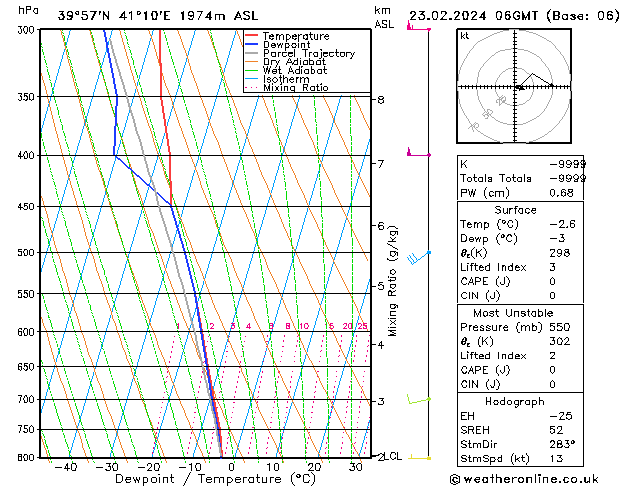Click the date '23.02.2024 06GMT (Base: 06)'
Image resolution: width=629 pixels, height=486 pixels.
[x=514, y=16]
